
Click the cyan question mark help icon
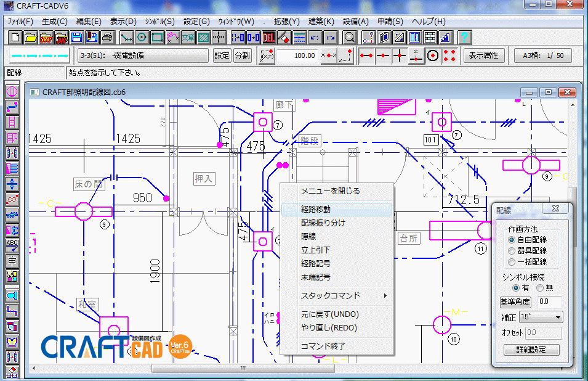point(464,38)
